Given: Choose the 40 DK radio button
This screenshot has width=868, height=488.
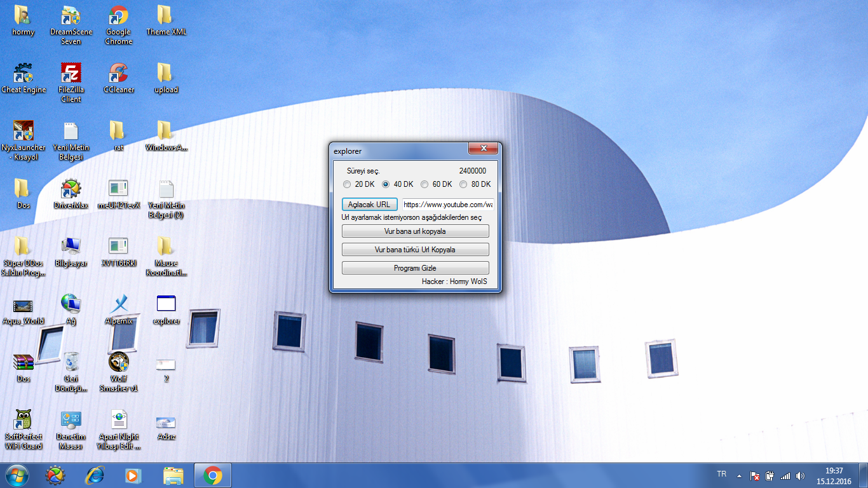Looking at the screenshot, I should [398, 184].
